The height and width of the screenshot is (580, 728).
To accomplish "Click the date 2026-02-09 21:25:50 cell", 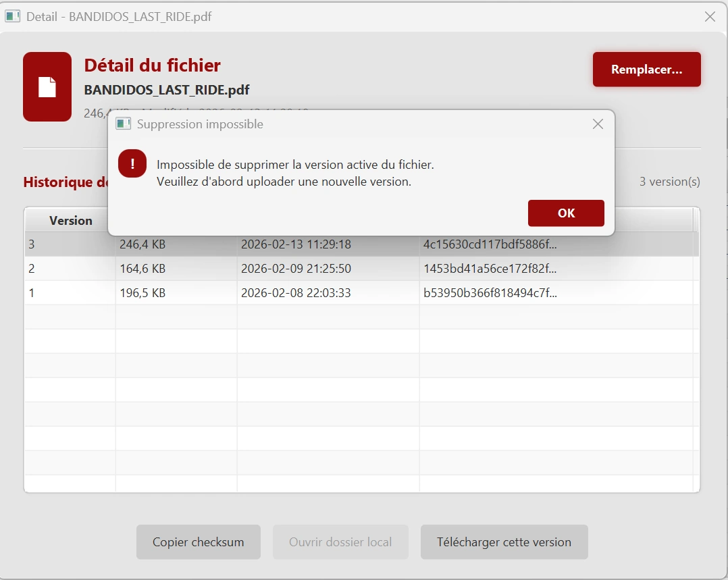I will 296,269.
